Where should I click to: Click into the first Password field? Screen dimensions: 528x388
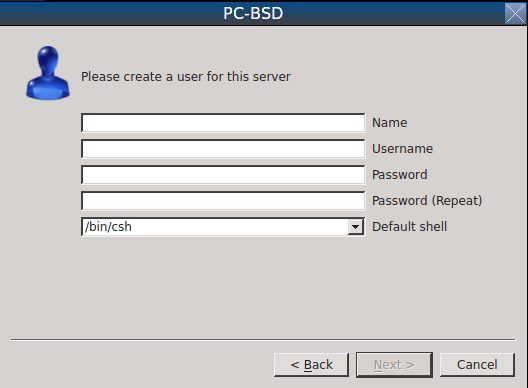[223, 174]
